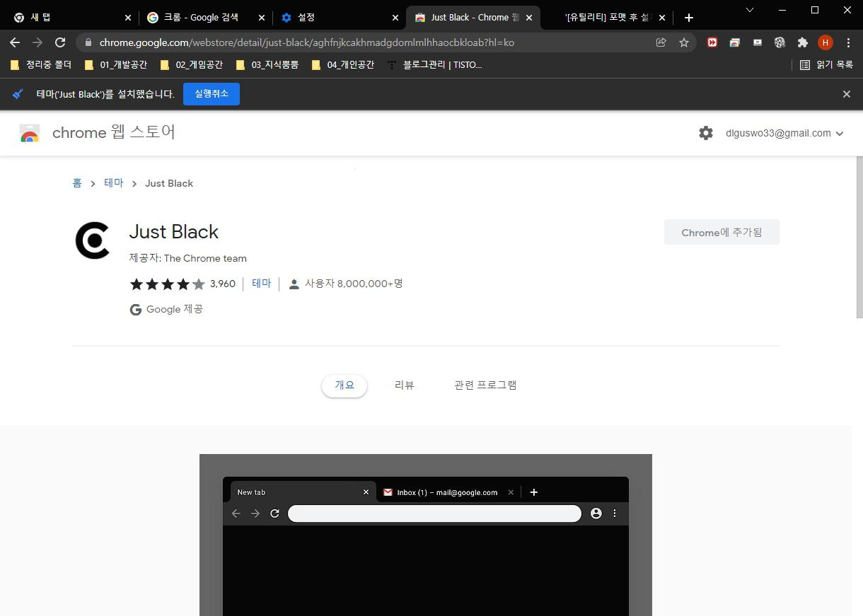The width and height of the screenshot is (863, 616).
Task: Select the 관련 프로그램 tab
Action: [x=485, y=385]
